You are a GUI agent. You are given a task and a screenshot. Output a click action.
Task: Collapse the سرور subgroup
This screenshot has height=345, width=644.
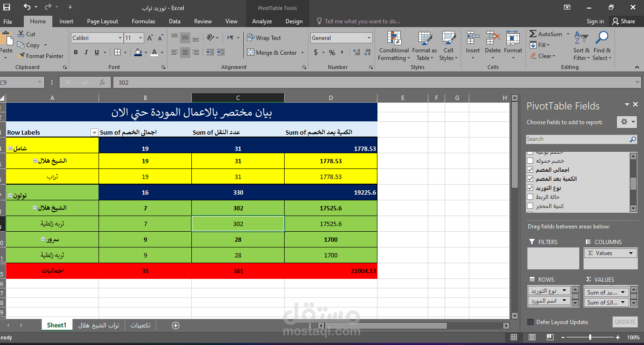pos(43,239)
